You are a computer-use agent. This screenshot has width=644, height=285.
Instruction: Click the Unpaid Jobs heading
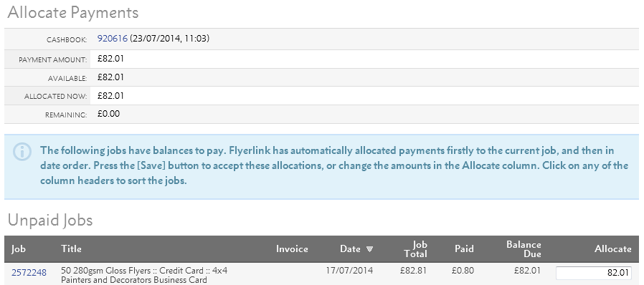pos(50,221)
